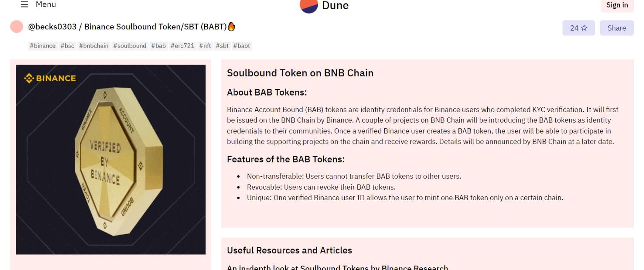Select the #binance tag

(43, 46)
